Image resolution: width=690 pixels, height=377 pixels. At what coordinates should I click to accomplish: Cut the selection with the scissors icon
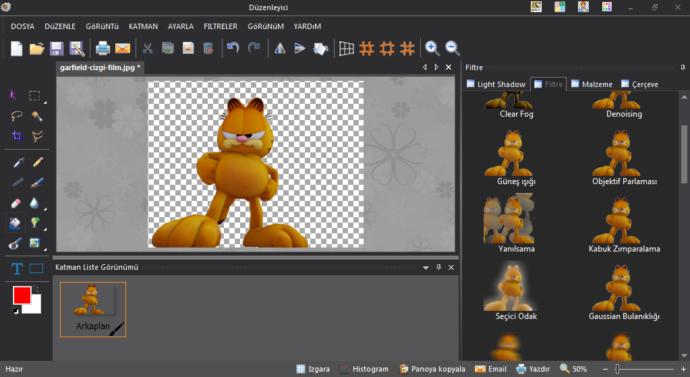148,48
